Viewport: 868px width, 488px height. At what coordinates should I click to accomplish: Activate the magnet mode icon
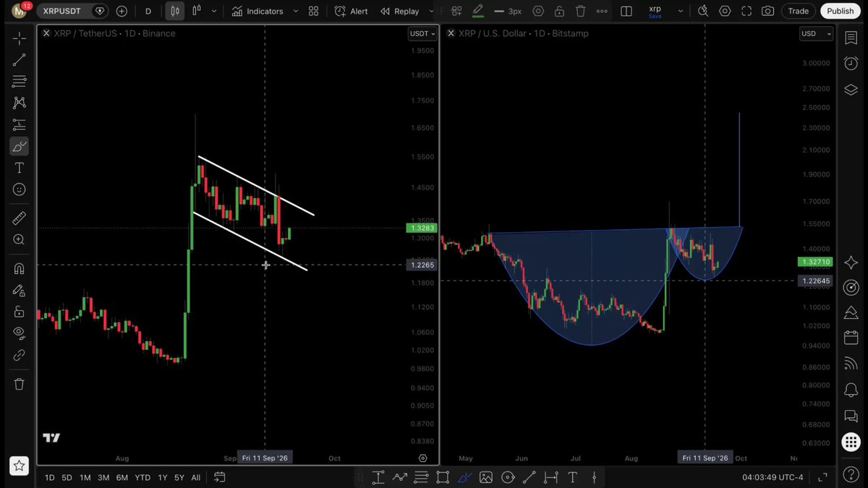20,268
